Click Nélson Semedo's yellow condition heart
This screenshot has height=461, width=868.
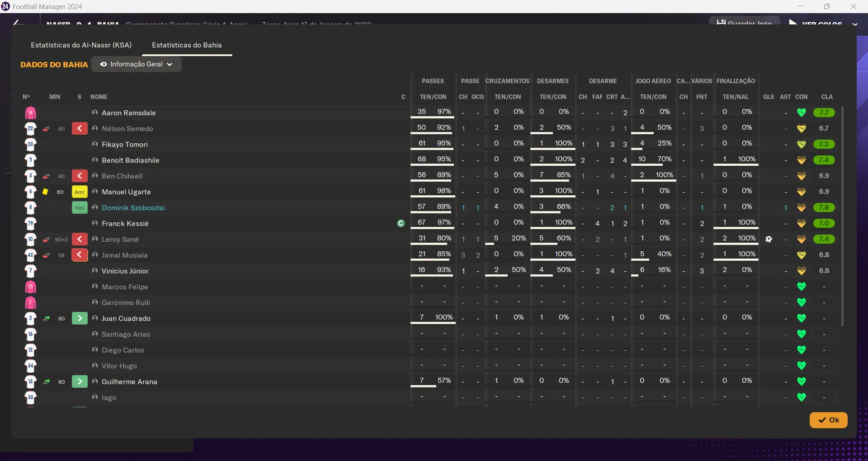coord(802,128)
